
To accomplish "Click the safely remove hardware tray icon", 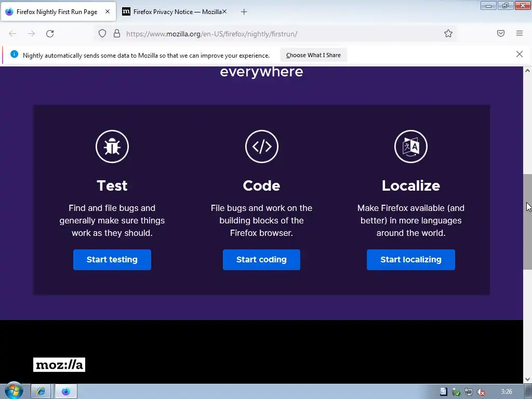I will click(x=456, y=392).
